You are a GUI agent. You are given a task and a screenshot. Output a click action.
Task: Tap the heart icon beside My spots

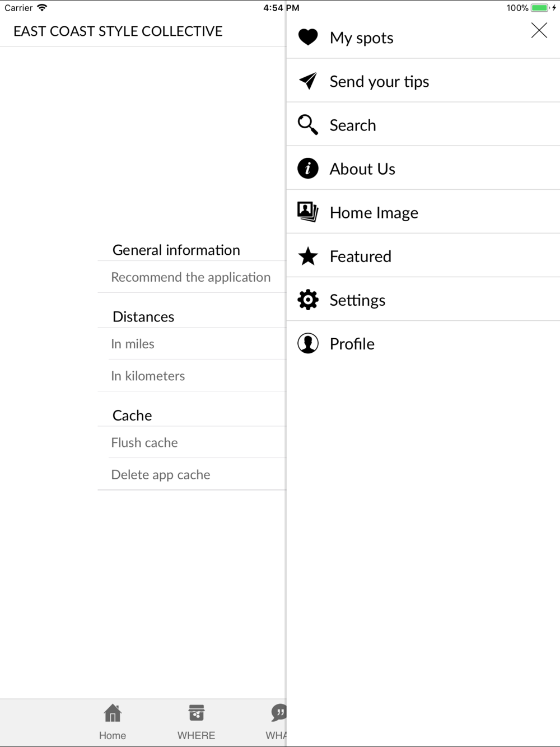(308, 37)
